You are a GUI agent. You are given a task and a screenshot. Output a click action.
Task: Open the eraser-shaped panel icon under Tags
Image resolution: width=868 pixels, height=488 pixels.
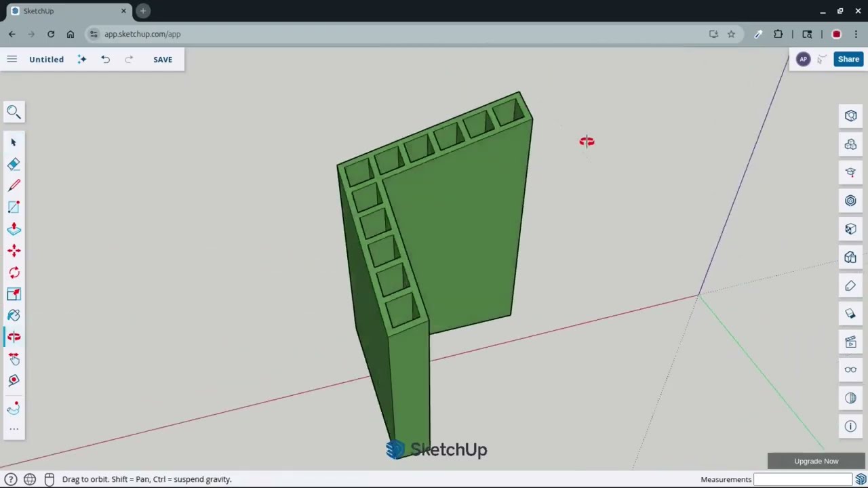click(x=850, y=314)
